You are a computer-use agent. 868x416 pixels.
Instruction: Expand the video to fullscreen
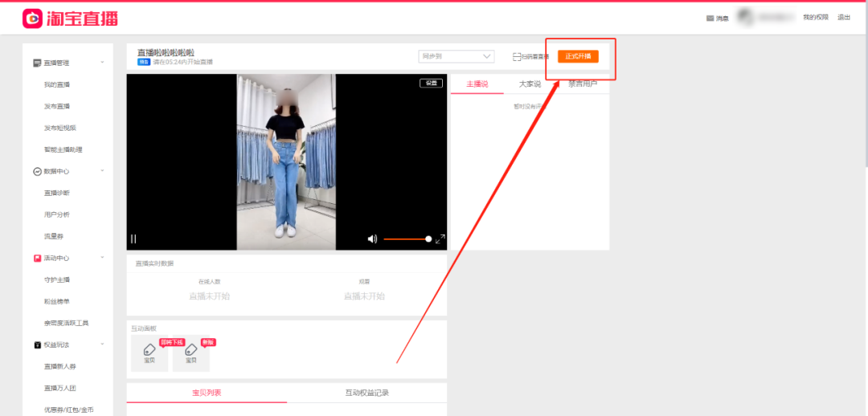point(440,239)
